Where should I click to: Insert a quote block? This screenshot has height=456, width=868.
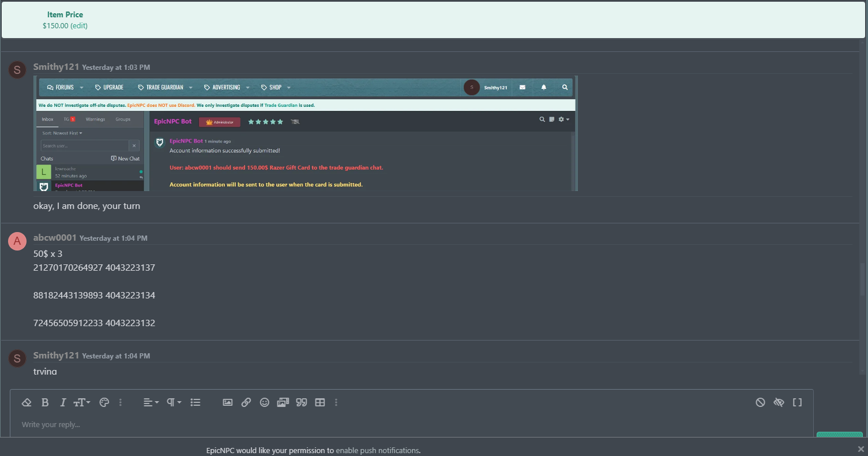(x=301, y=402)
